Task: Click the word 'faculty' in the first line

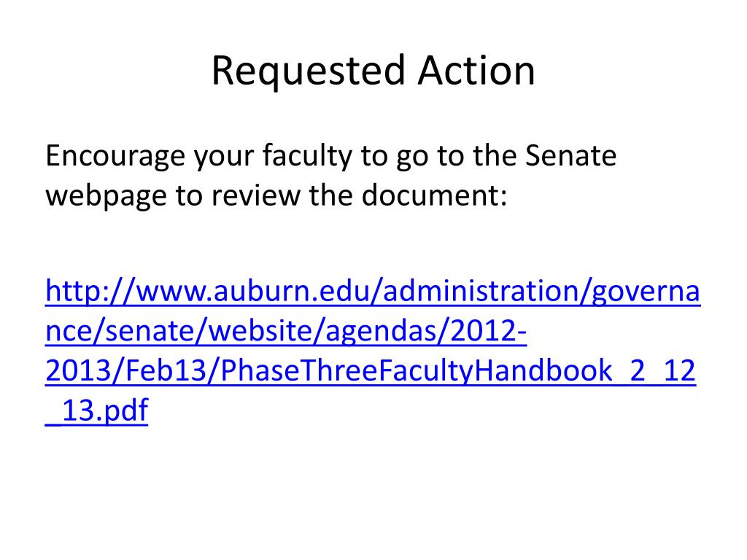Action: pos(307,156)
